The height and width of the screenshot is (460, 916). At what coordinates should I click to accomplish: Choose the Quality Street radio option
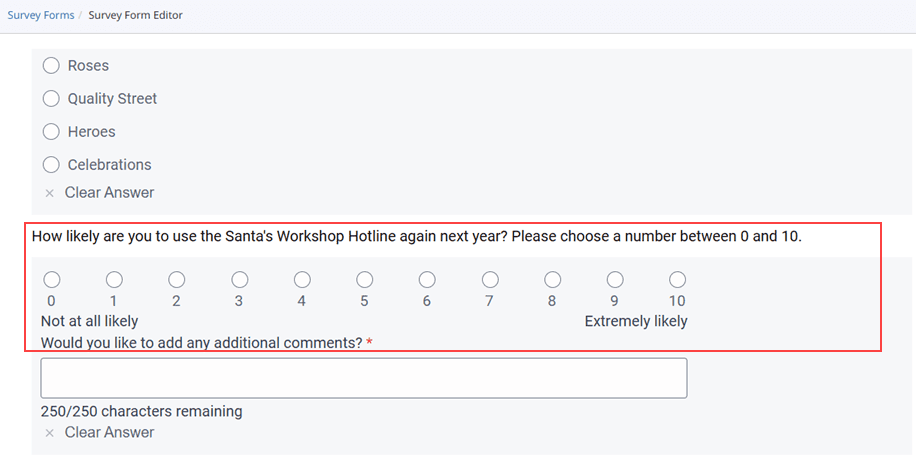click(x=51, y=99)
